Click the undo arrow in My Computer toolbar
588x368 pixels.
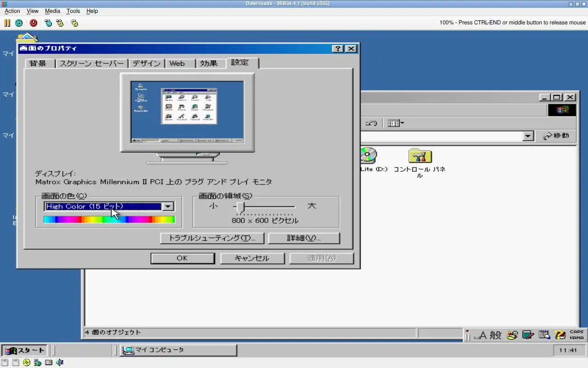click(371, 123)
